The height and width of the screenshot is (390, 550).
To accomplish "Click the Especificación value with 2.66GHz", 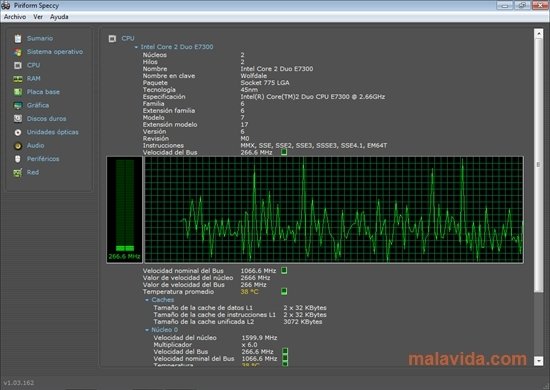I will click(313, 96).
